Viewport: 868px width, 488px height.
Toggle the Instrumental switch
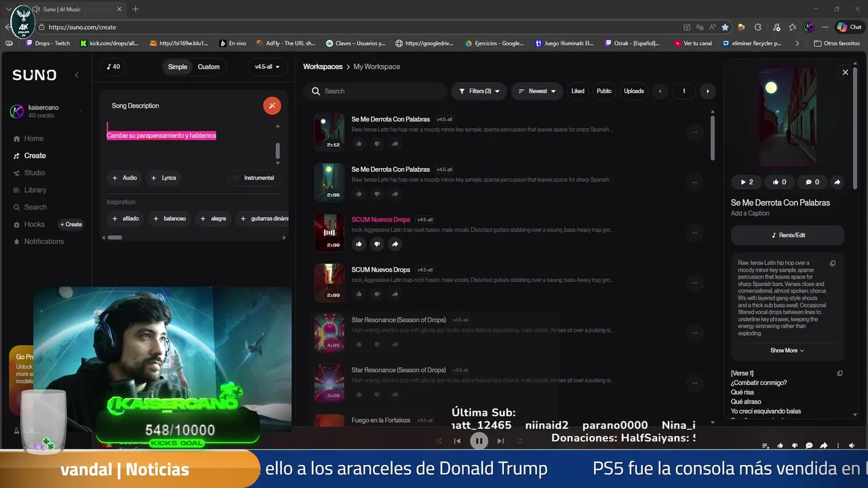[x=254, y=178]
